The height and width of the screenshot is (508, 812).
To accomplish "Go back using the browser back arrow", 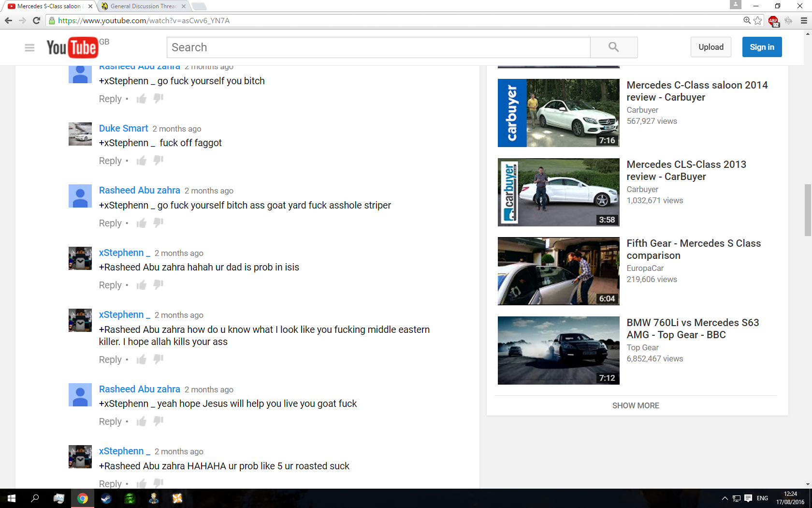I will click(8, 20).
